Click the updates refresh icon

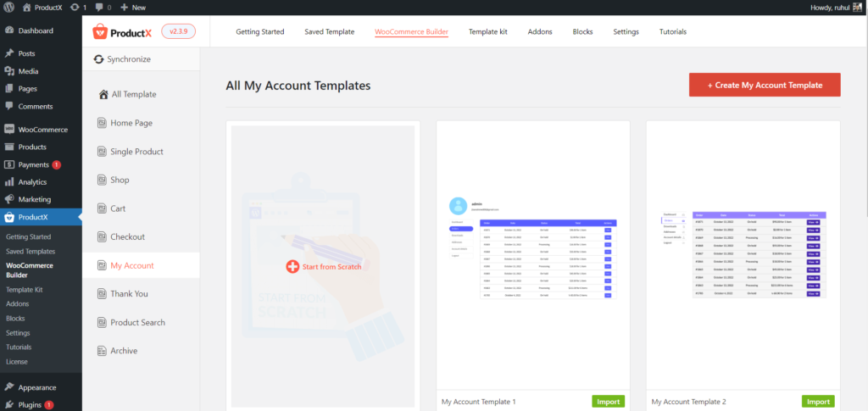(x=75, y=8)
